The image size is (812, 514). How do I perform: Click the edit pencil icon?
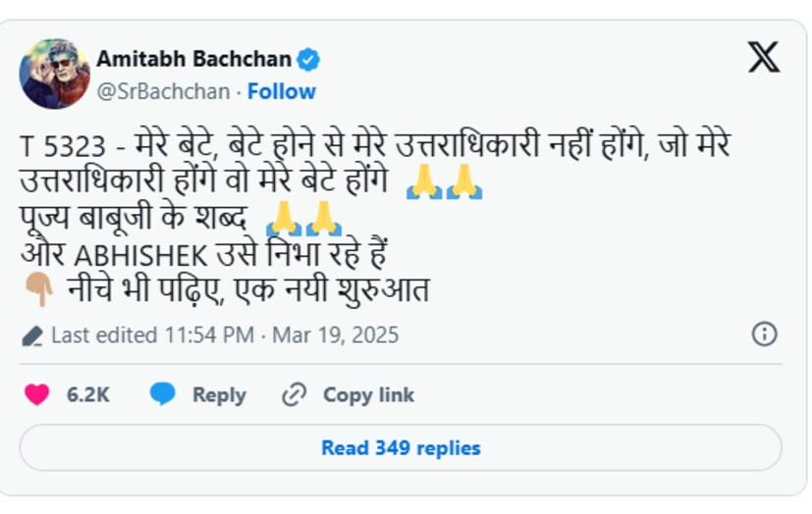tap(32, 336)
